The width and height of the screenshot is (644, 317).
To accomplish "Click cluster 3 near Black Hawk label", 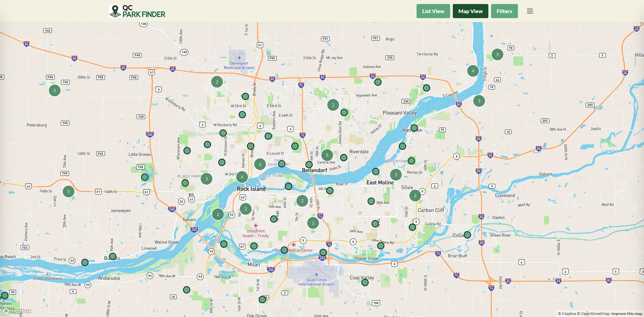I will [206, 179].
